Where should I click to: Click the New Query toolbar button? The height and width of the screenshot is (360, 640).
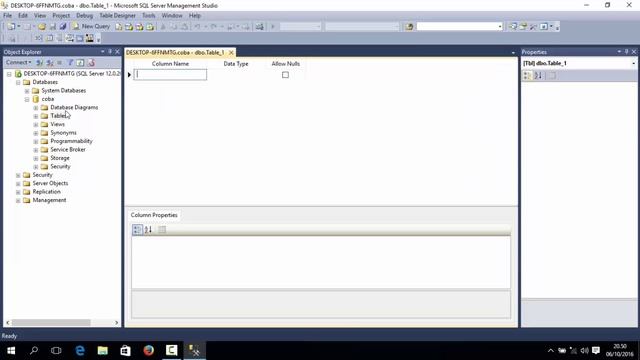91,27
